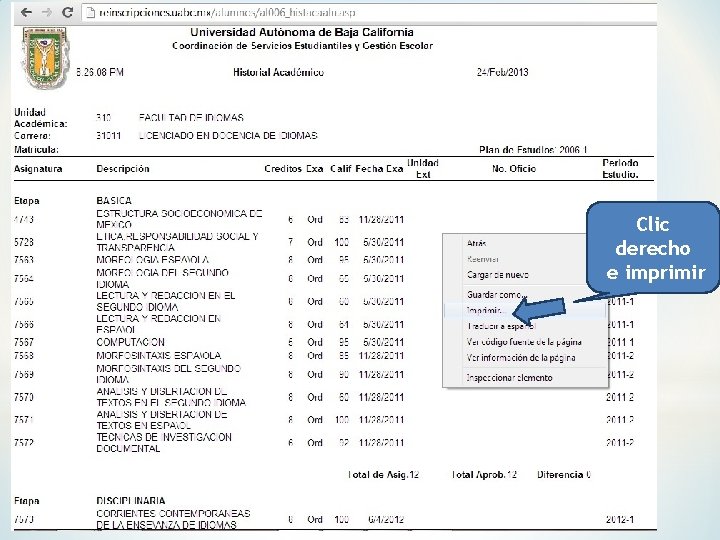Open Ver información de la página
This screenshot has width=720, height=540.
521,358
